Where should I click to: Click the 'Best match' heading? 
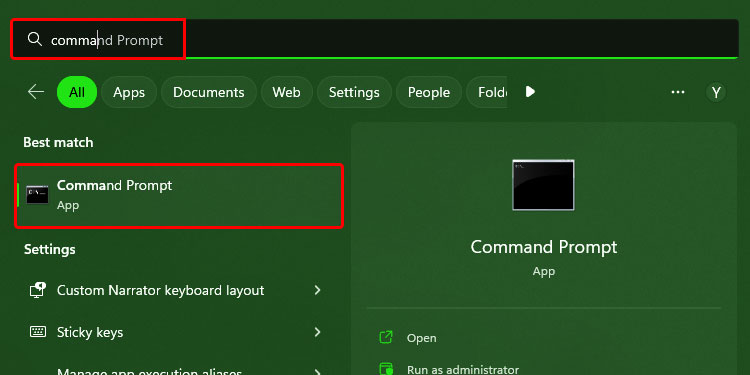58,142
